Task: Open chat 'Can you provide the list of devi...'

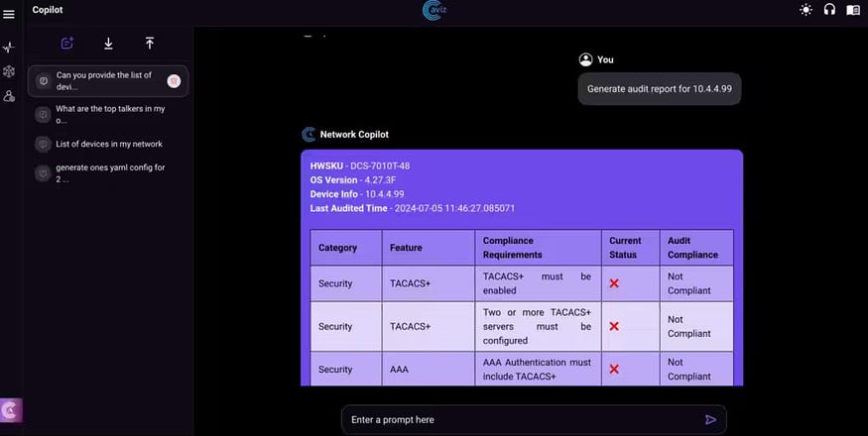Action: [108, 81]
